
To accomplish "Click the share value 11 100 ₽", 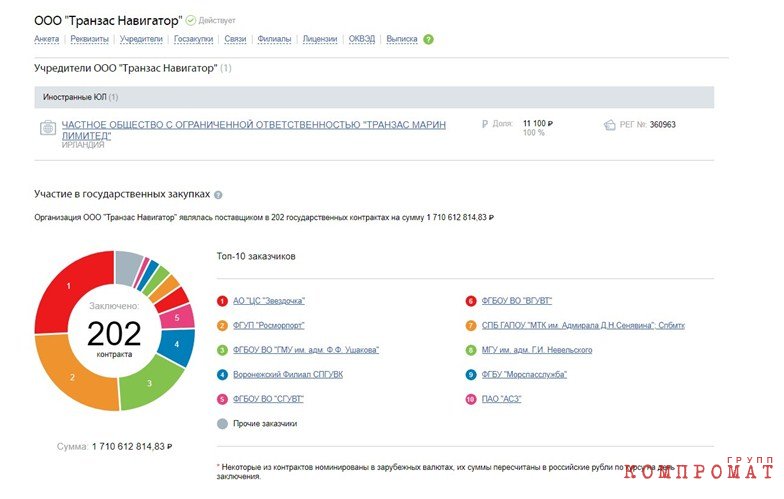I will tap(538, 124).
